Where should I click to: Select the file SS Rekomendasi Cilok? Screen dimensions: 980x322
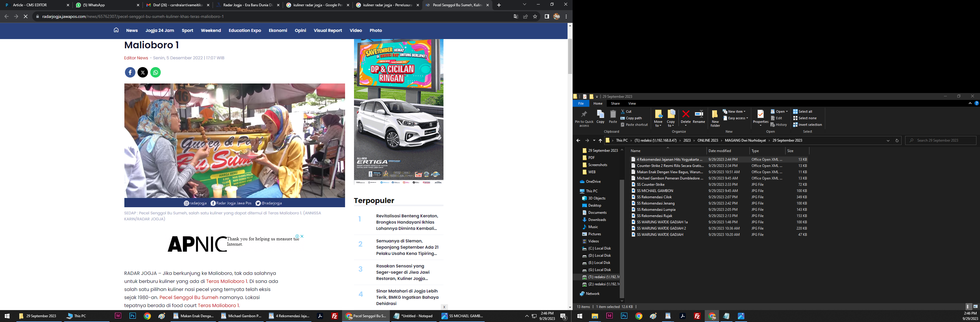[x=654, y=197]
